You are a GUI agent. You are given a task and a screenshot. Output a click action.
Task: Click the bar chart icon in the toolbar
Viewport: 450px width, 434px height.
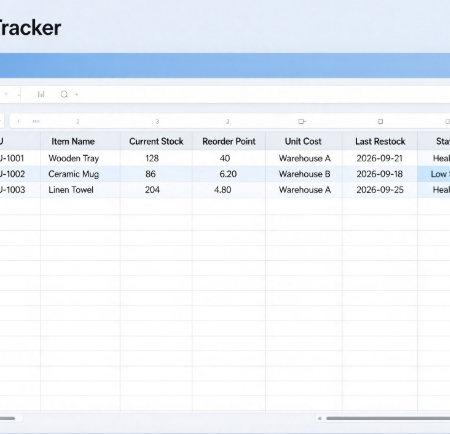click(x=41, y=94)
